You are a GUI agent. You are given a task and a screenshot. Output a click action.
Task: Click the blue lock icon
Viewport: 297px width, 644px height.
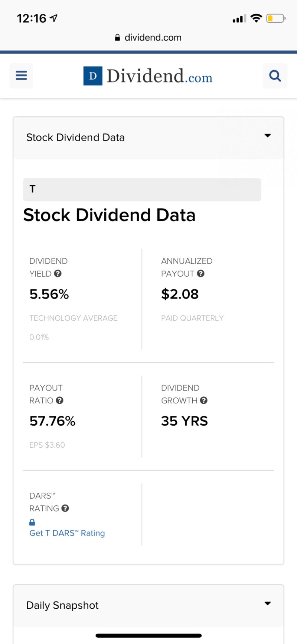[x=32, y=522]
